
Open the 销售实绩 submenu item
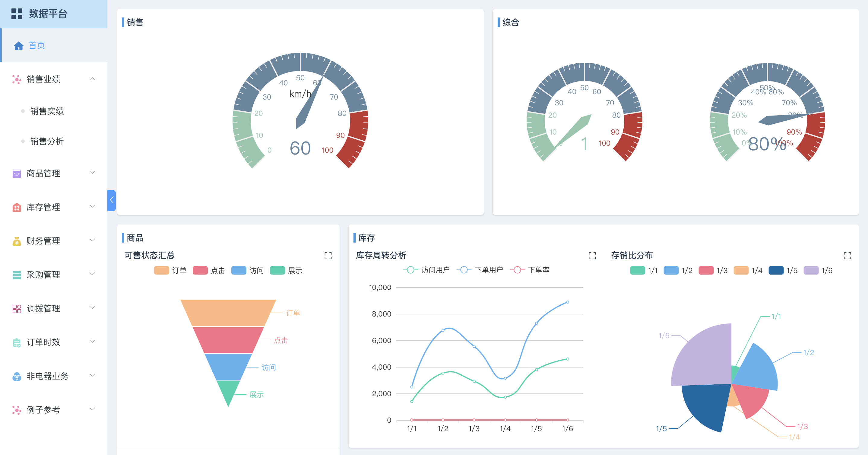pyautogui.click(x=47, y=111)
